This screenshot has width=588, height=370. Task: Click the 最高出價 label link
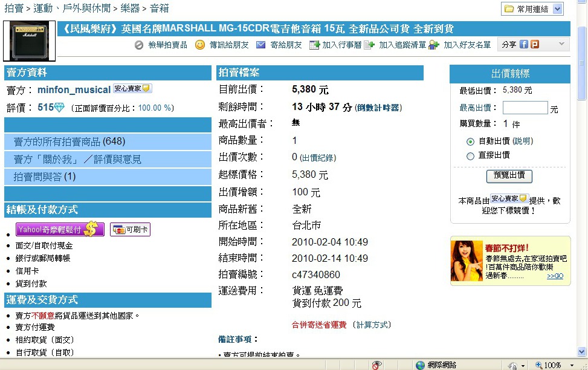tap(475, 108)
